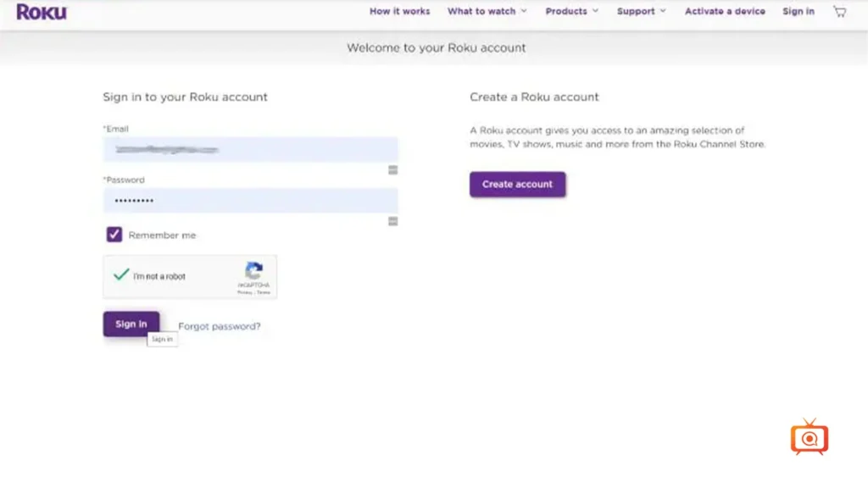Expand the Products dropdown menu
Image resolution: width=868 pixels, height=488 pixels.
[572, 11]
